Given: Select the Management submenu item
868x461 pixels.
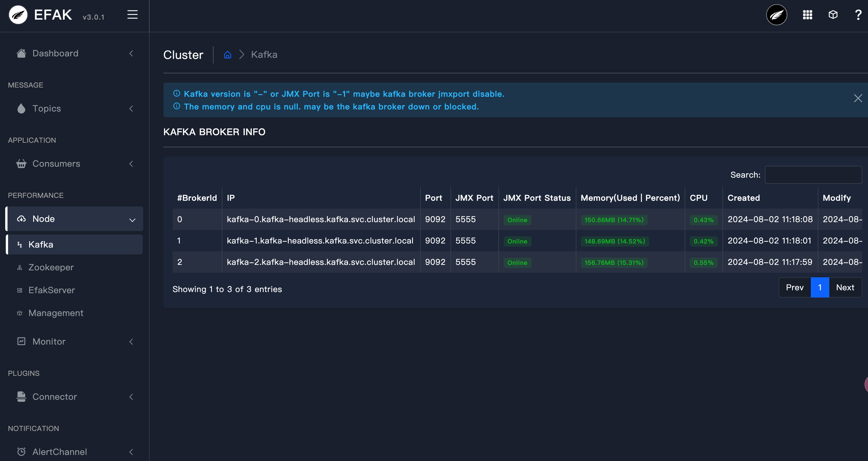Looking at the screenshot, I should [75, 313].
